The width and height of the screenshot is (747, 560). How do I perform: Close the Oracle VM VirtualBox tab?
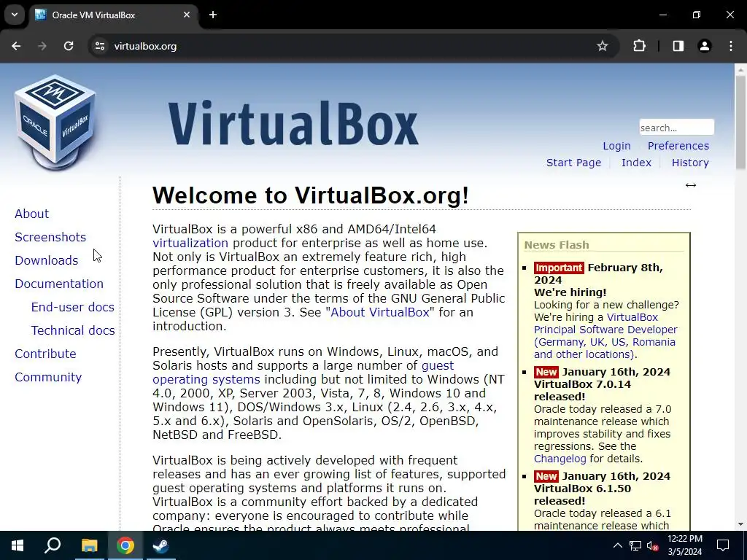pos(186,15)
